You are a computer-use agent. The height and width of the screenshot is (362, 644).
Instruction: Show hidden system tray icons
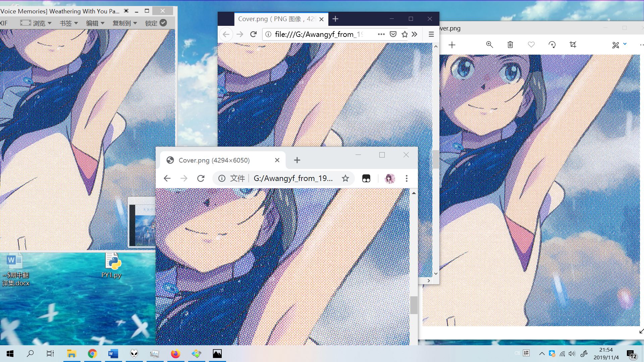coord(542,354)
